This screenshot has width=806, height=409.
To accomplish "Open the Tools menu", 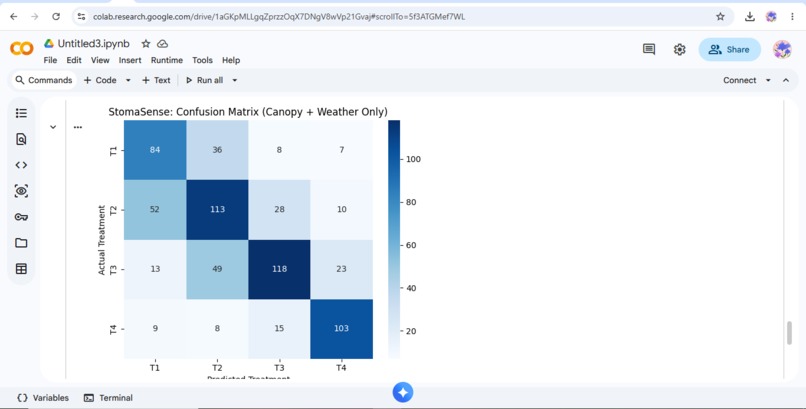I will coord(203,60).
